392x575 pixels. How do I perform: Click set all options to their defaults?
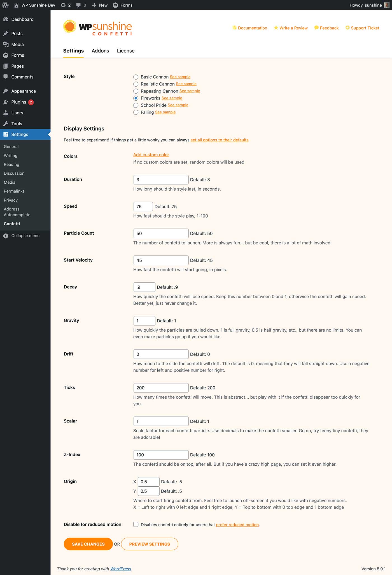220,140
